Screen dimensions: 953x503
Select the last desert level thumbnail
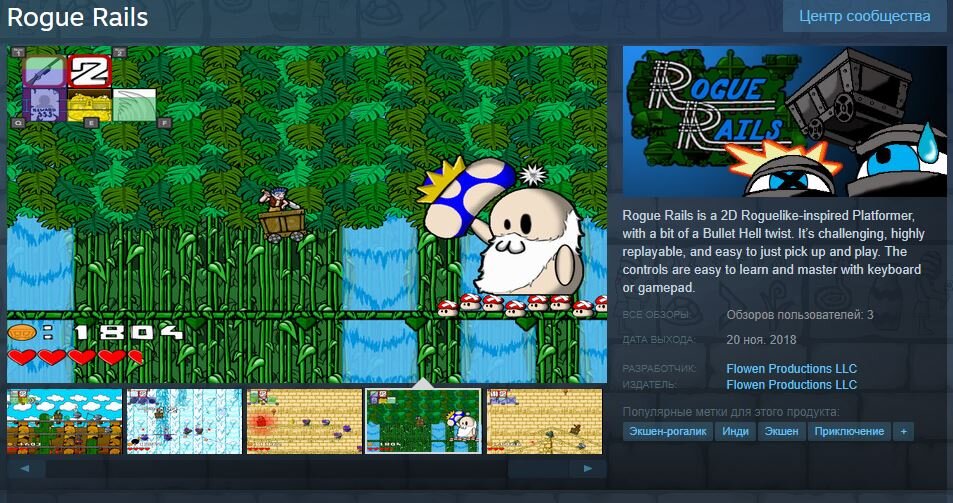545,422
